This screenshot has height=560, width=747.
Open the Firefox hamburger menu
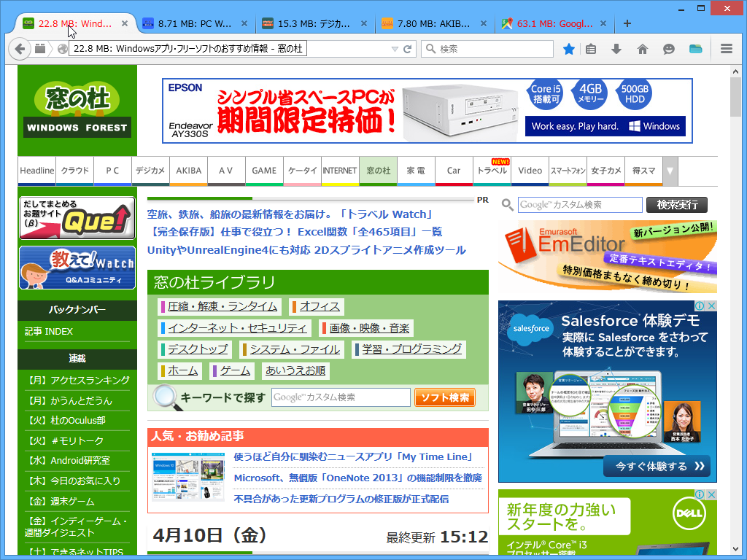[726, 49]
